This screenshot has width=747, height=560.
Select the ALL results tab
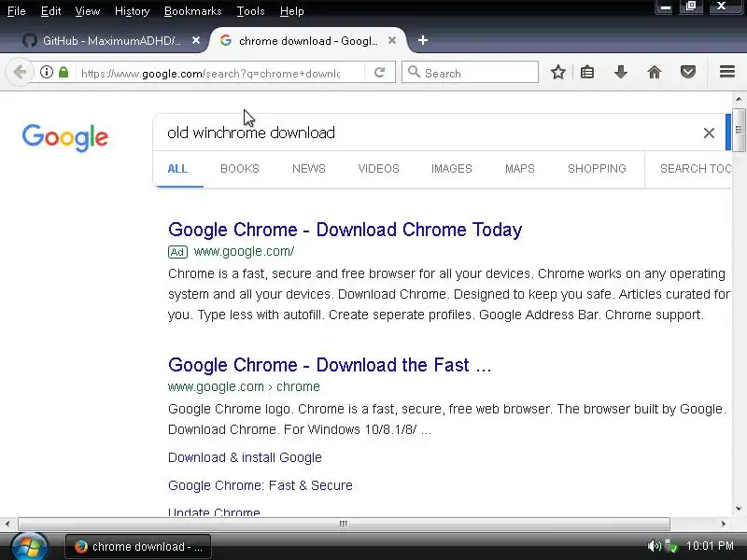click(x=177, y=169)
